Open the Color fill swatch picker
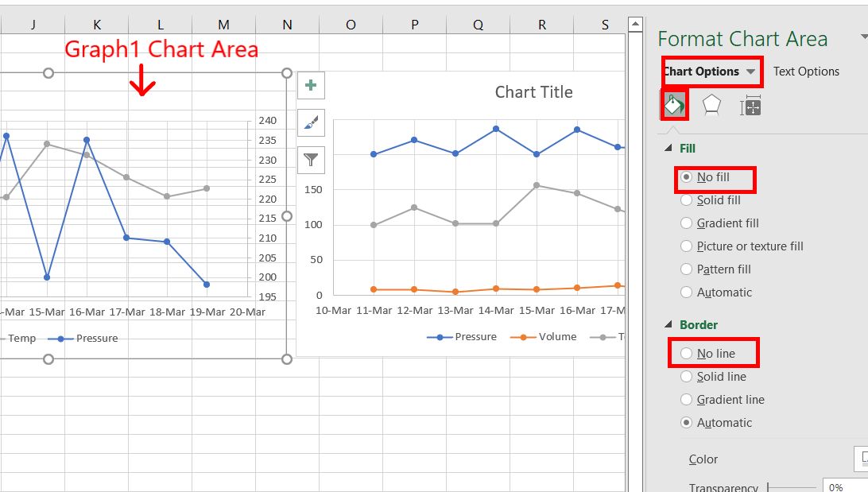The width and height of the screenshot is (868, 492). coord(863,459)
